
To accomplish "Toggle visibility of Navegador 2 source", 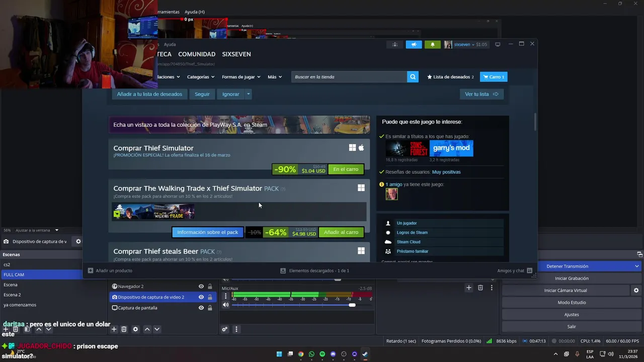I will pyautogui.click(x=201, y=287).
